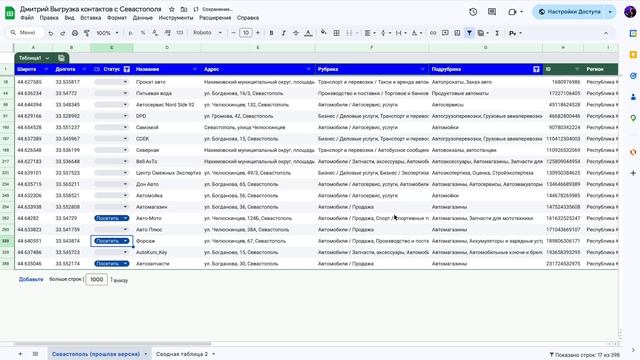Open the functions sigma icon
Viewport: 640px width, 360px height.
pyautogui.click(x=497, y=33)
